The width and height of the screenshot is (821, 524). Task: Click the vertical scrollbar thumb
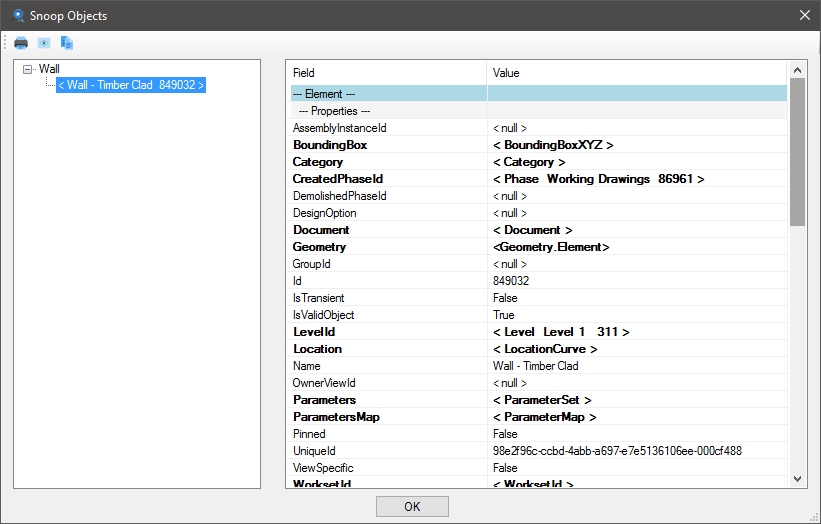pos(797,152)
